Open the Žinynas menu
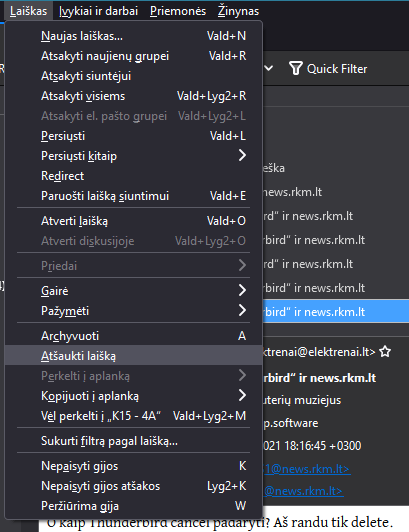 tap(238, 11)
